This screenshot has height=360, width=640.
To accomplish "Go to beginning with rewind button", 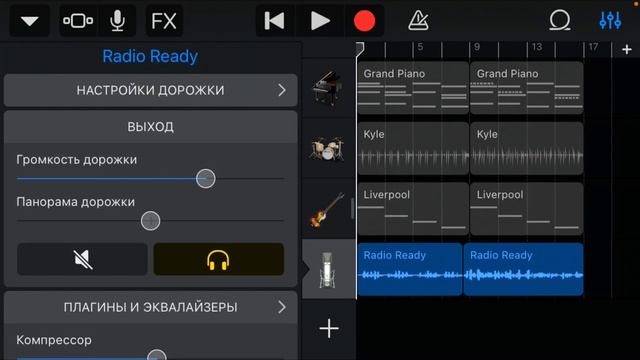I will coord(274,20).
